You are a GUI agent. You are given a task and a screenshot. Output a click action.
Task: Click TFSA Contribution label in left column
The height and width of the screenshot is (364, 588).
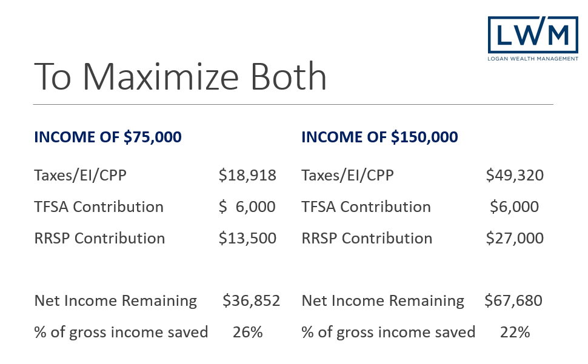pyautogui.click(x=99, y=207)
